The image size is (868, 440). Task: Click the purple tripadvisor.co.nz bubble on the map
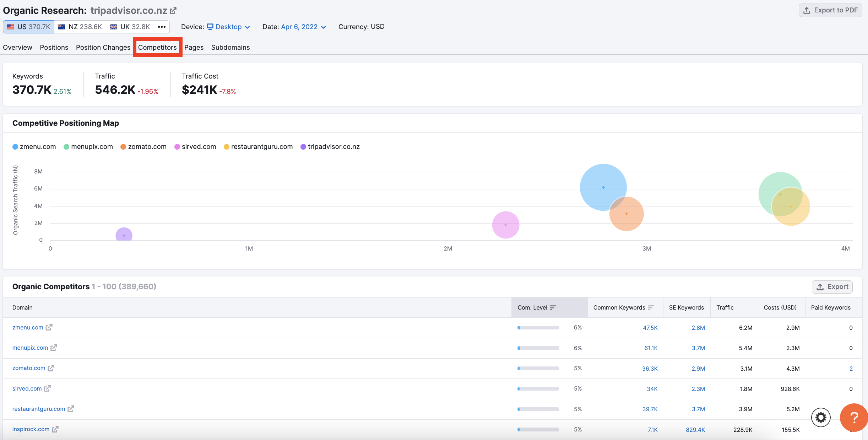tap(124, 235)
